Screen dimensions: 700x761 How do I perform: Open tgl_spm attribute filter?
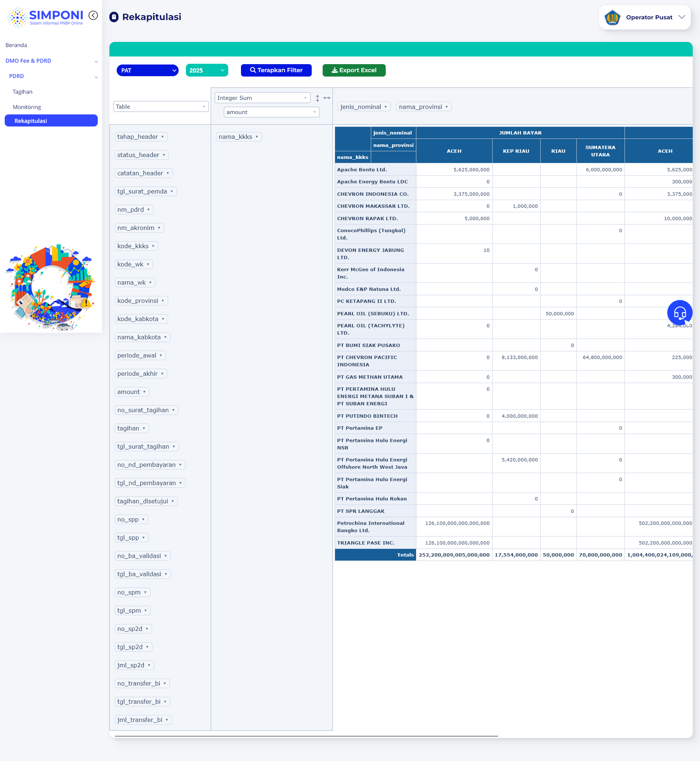pyautogui.click(x=145, y=611)
